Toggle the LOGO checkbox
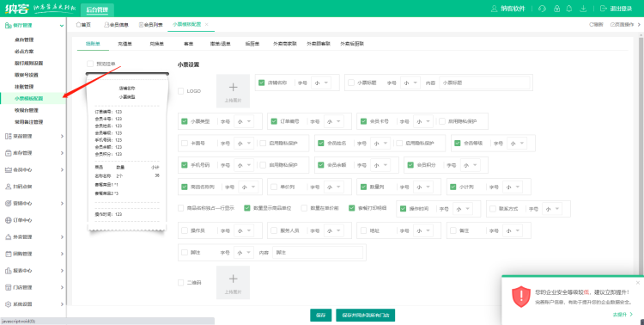644x325 pixels. (180, 91)
